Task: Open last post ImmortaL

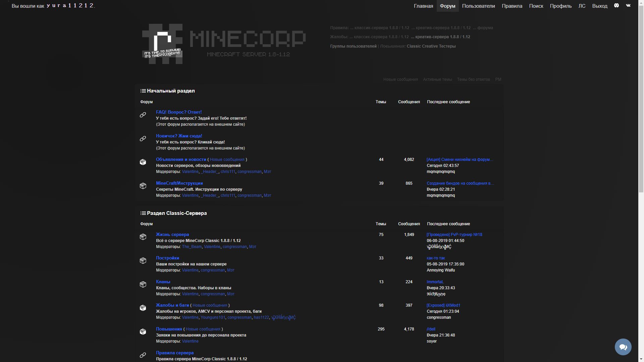Action: [435, 282]
